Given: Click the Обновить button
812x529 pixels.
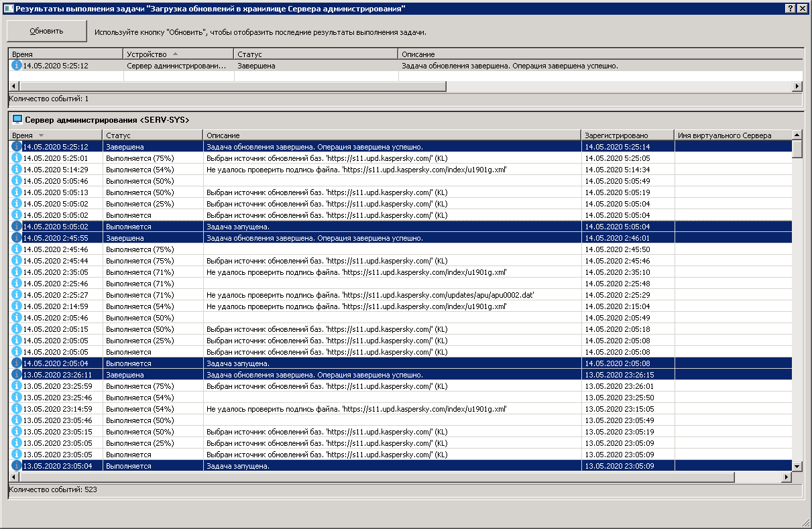Looking at the screenshot, I should 46,31.
